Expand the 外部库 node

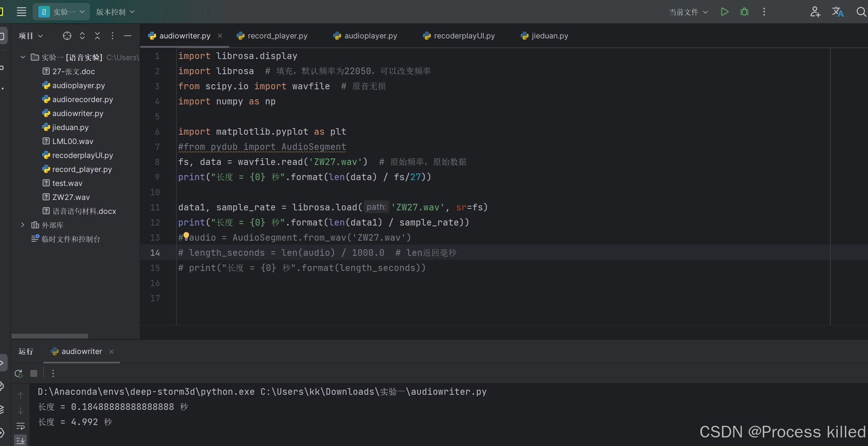[22, 225]
